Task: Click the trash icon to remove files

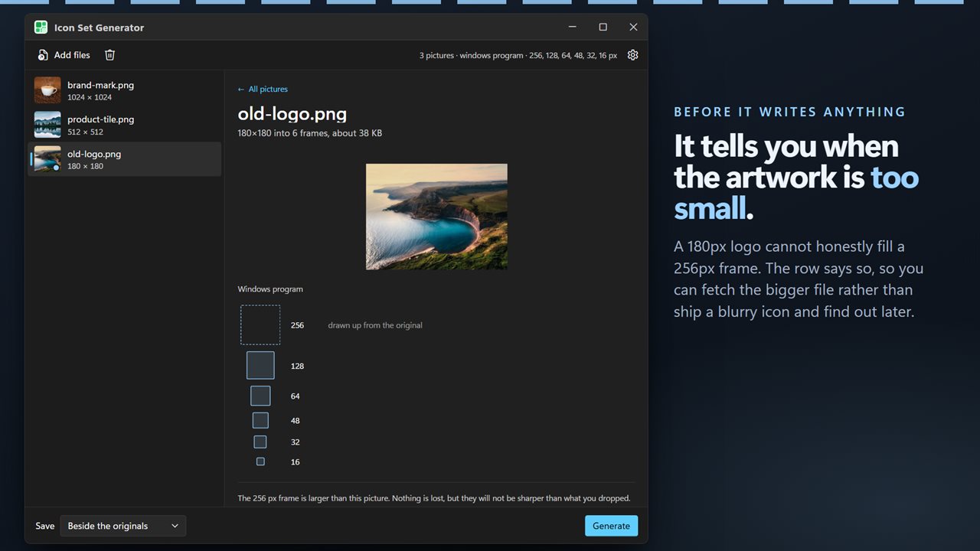Action: pos(110,55)
